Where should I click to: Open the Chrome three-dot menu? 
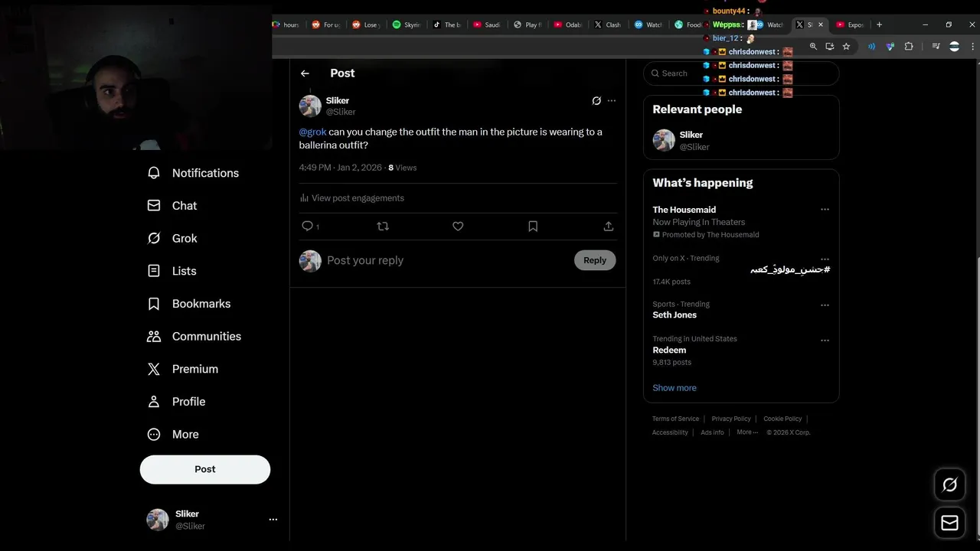973,47
